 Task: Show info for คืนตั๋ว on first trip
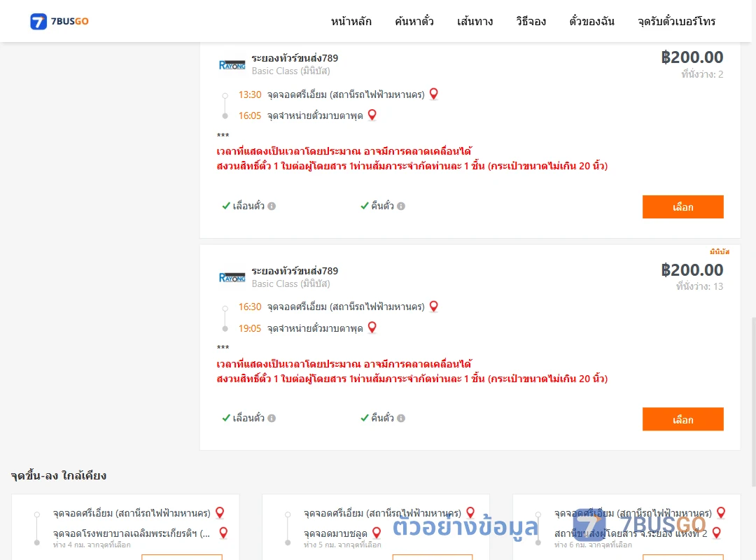(x=401, y=206)
